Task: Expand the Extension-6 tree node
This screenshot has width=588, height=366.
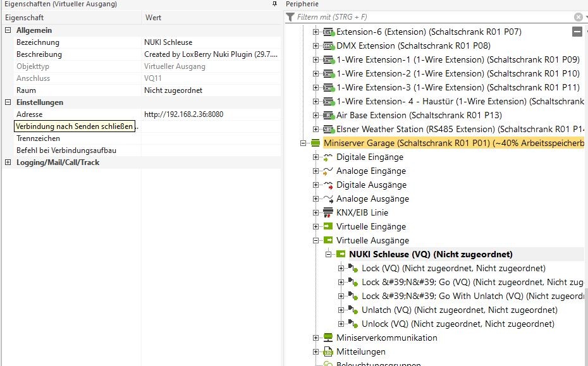Action: coord(315,32)
